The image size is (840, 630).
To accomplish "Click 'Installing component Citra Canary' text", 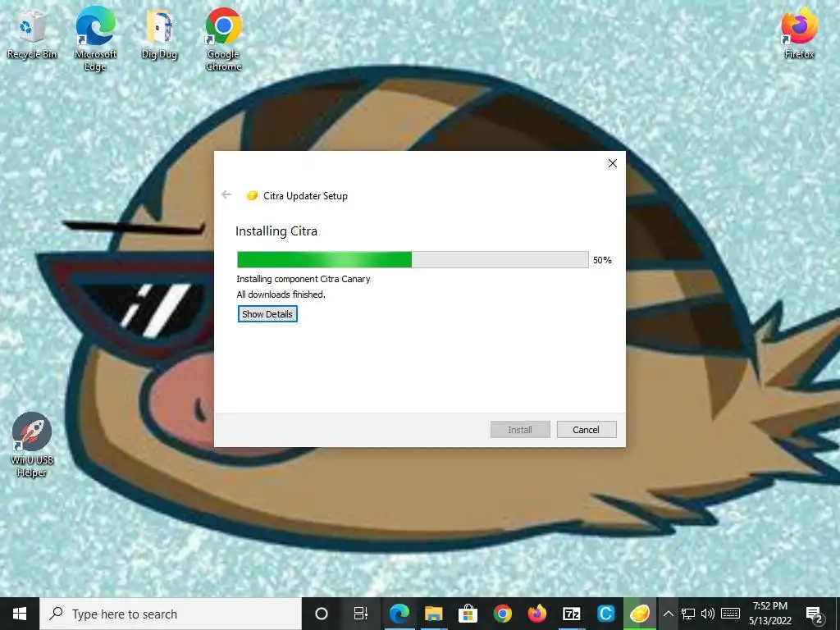I will 304,279.
